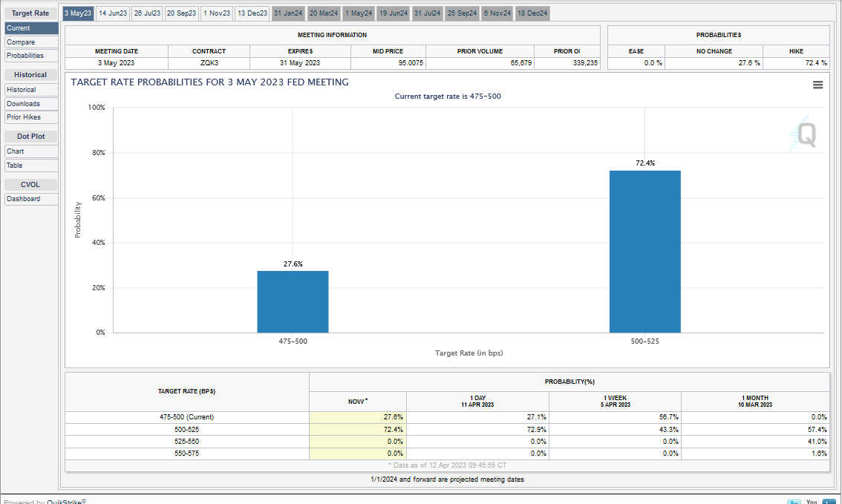Open the Historical sidebar item below Historical header

point(31,90)
